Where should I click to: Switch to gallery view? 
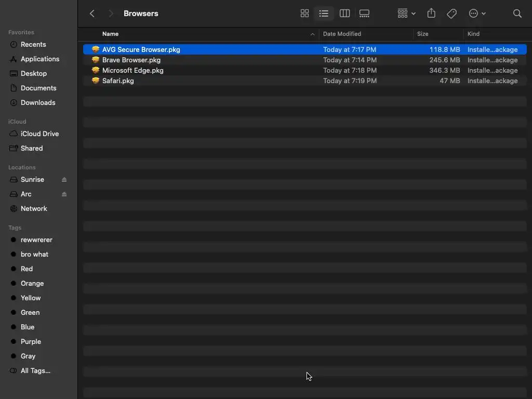tap(364, 14)
